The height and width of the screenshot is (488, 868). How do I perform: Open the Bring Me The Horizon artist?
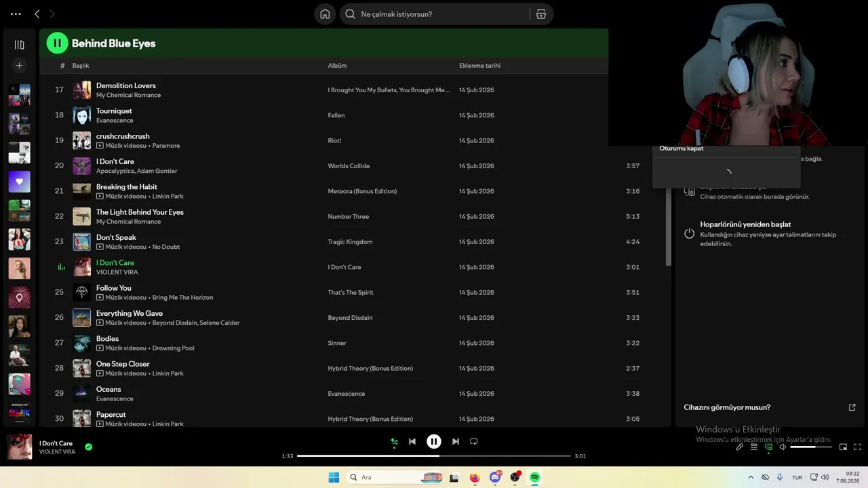point(182,298)
